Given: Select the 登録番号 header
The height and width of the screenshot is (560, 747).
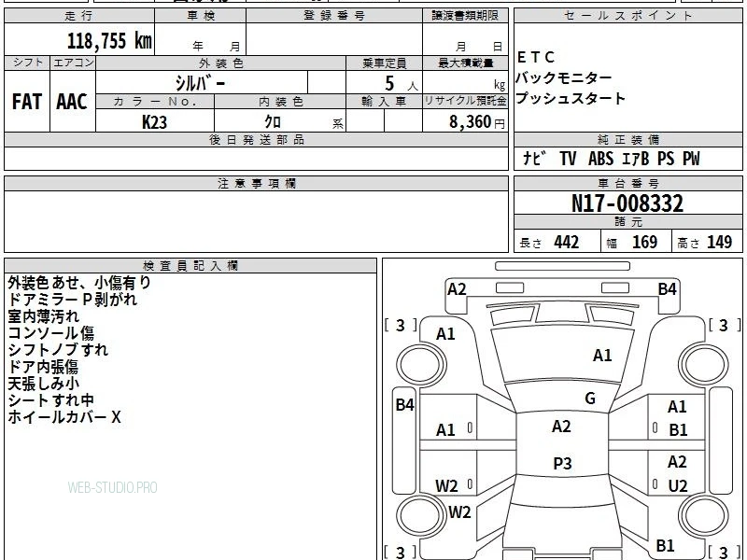Looking at the screenshot, I should click(x=334, y=16).
